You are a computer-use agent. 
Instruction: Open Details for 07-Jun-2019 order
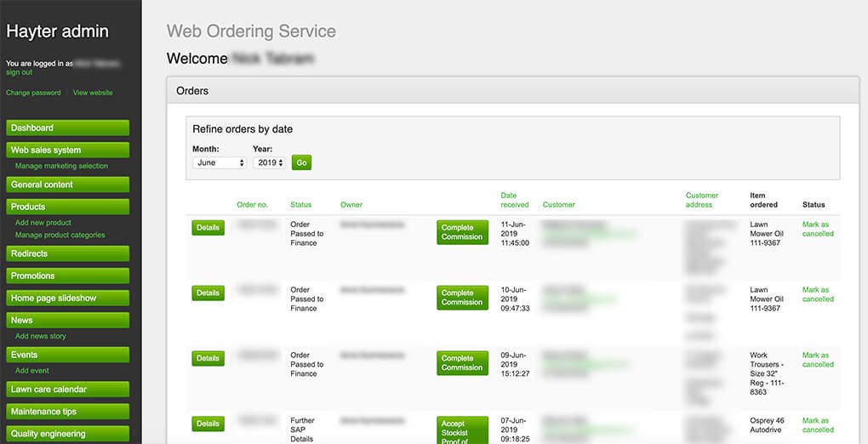click(208, 424)
